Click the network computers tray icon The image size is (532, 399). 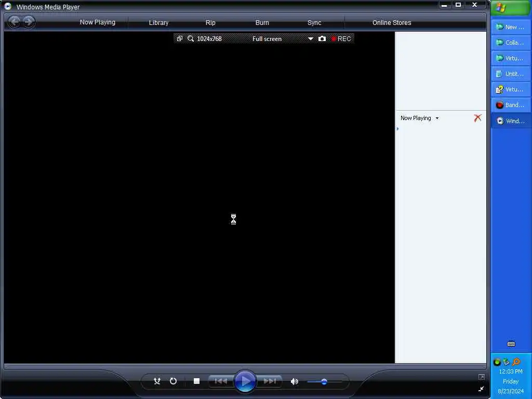click(506, 362)
